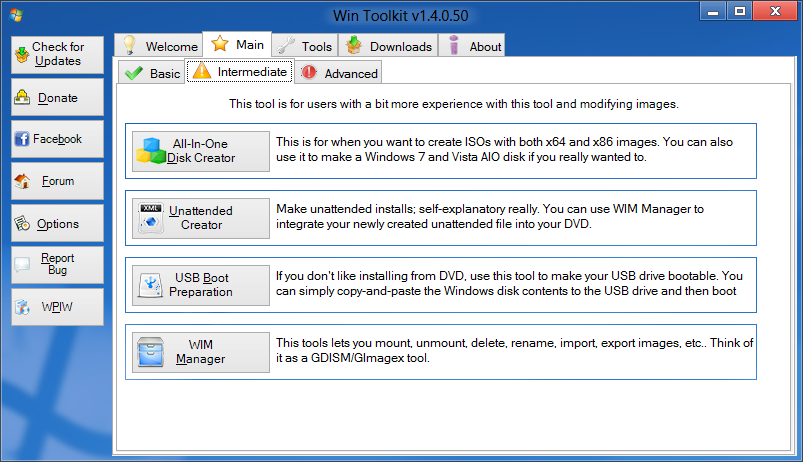Click the WIM Manager description text
This screenshot has width=804, height=462.
click(x=514, y=350)
